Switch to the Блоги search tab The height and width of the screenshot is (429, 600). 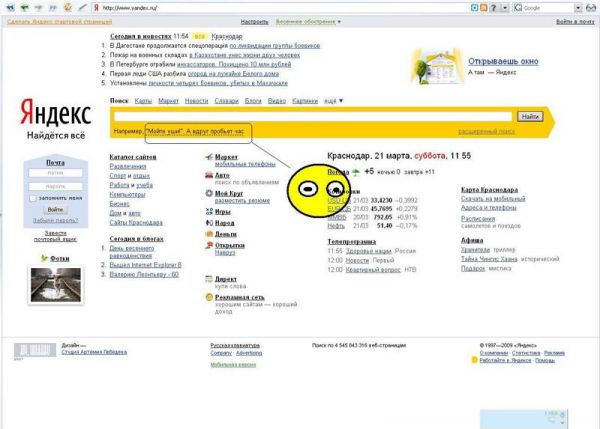point(253,101)
